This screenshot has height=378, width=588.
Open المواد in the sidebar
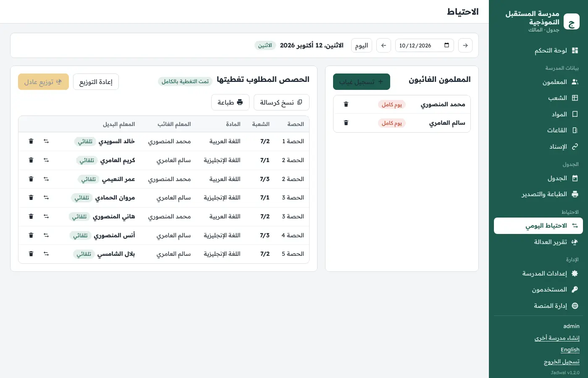(538, 114)
